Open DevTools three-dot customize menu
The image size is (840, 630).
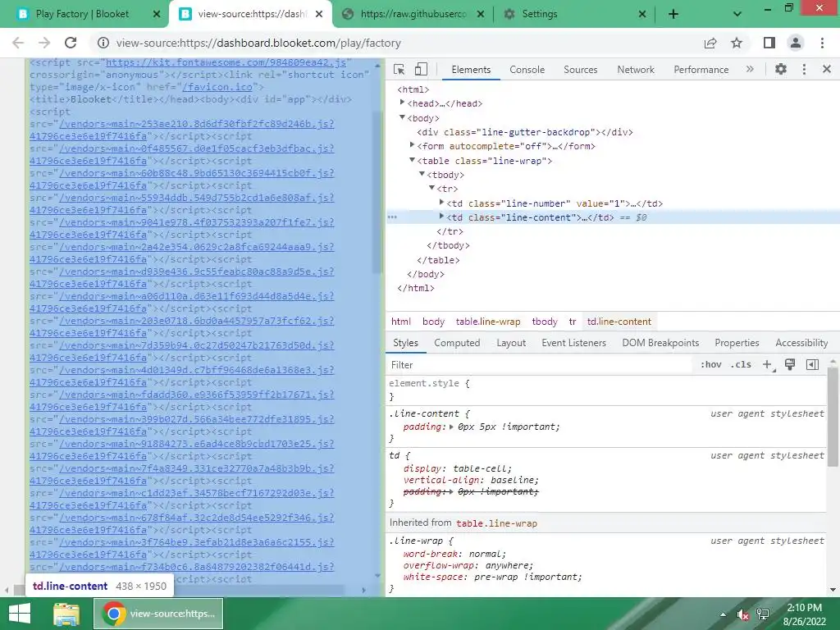(804, 69)
